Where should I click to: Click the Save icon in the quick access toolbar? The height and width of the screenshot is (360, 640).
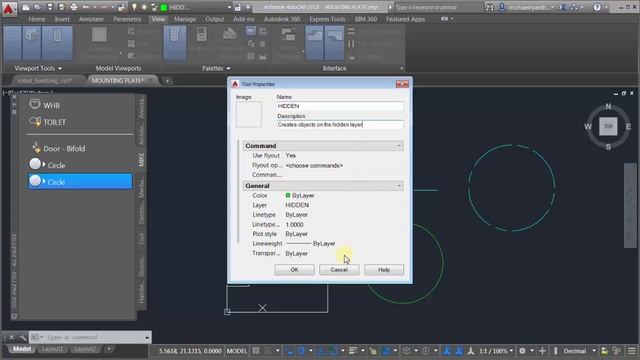[x=50, y=7]
